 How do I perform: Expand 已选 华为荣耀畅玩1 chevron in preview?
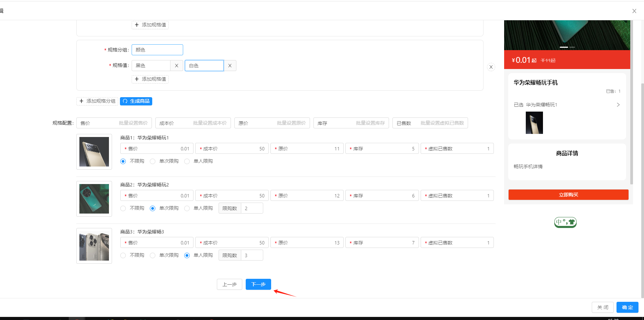point(618,105)
